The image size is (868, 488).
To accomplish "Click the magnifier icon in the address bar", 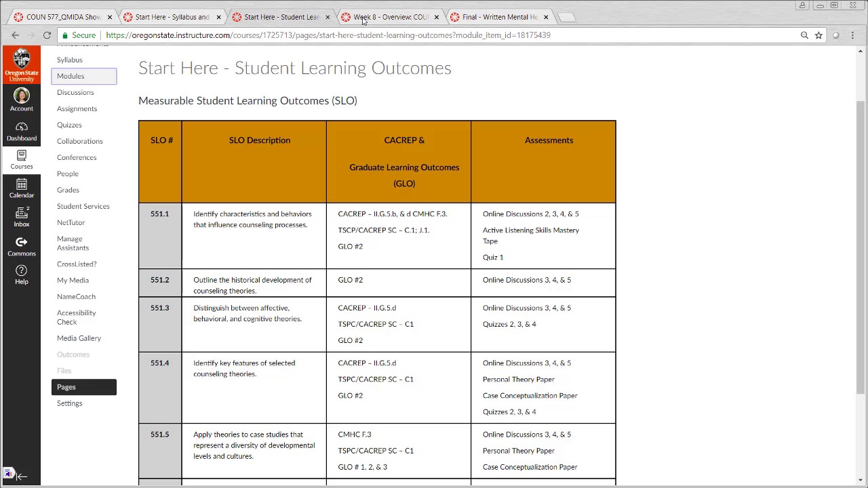I will [804, 35].
